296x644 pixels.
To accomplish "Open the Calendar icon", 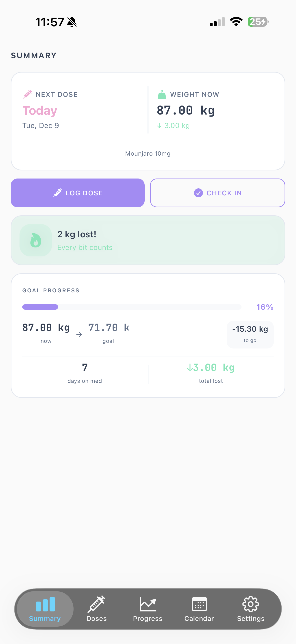I will pos(199,604).
